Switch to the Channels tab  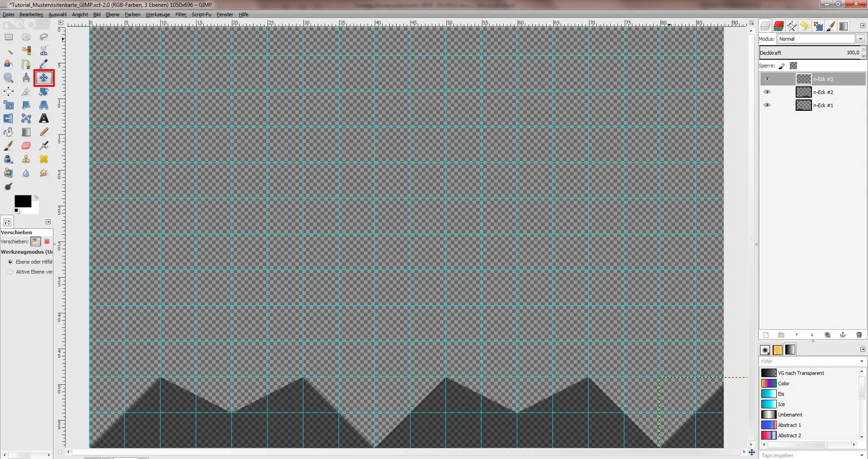pyautogui.click(x=778, y=26)
